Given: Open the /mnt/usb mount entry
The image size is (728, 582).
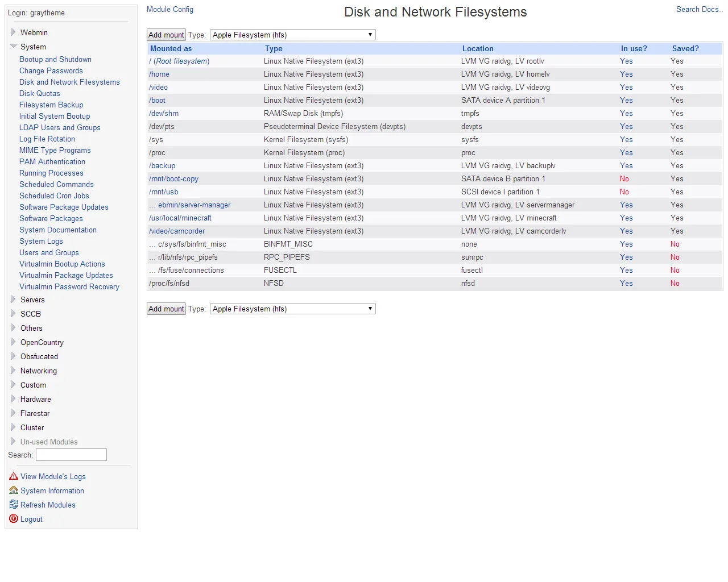Looking at the screenshot, I should 164,192.
